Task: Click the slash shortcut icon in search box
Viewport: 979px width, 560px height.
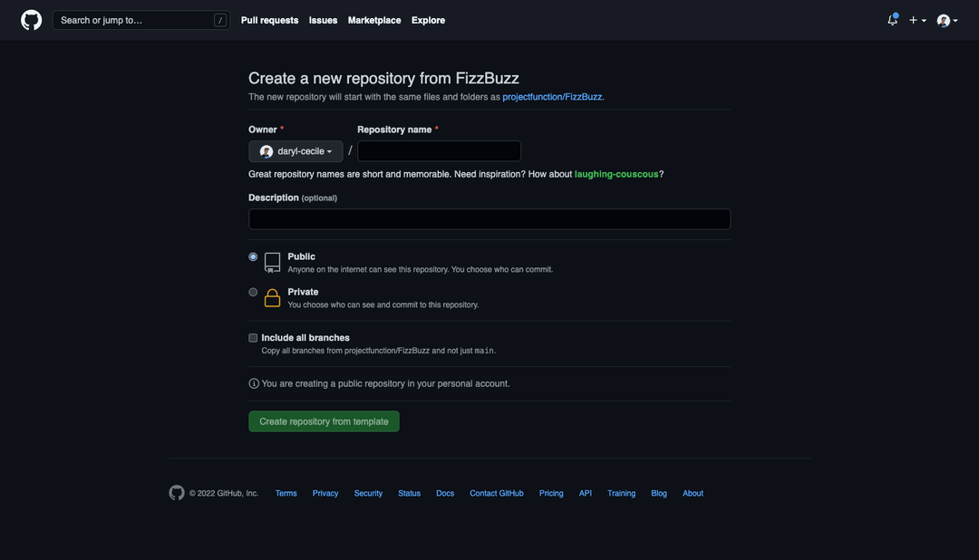Action: click(x=219, y=20)
